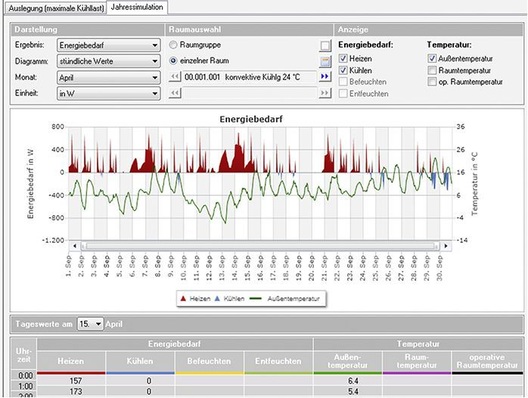Image resolution: width=528 pixels, height=398 pixels.
Task: Open the Einheit dropdown showing in W
Action: (108, 93)
